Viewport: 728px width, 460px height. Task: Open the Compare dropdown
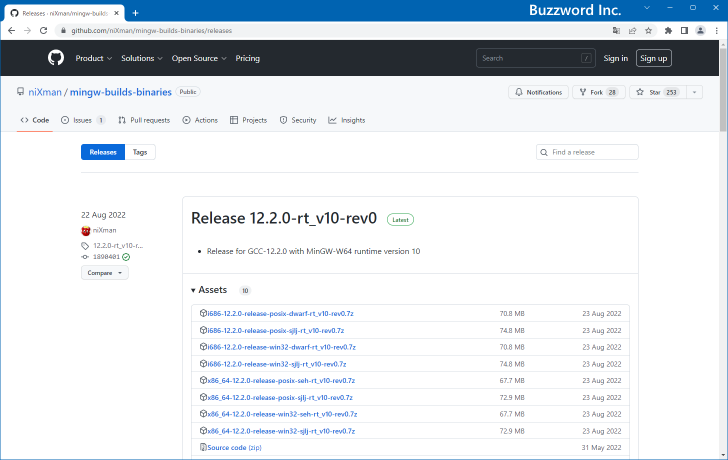[105, 273]
